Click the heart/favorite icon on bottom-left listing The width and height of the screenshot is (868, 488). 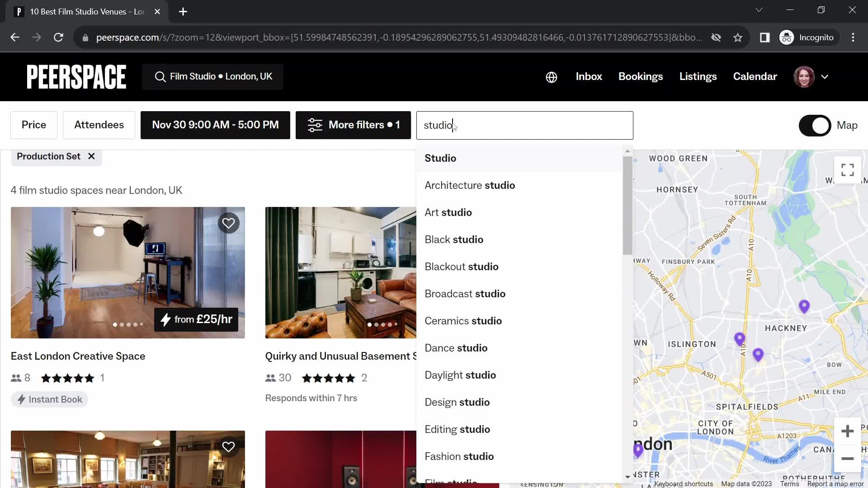point(228,447)
